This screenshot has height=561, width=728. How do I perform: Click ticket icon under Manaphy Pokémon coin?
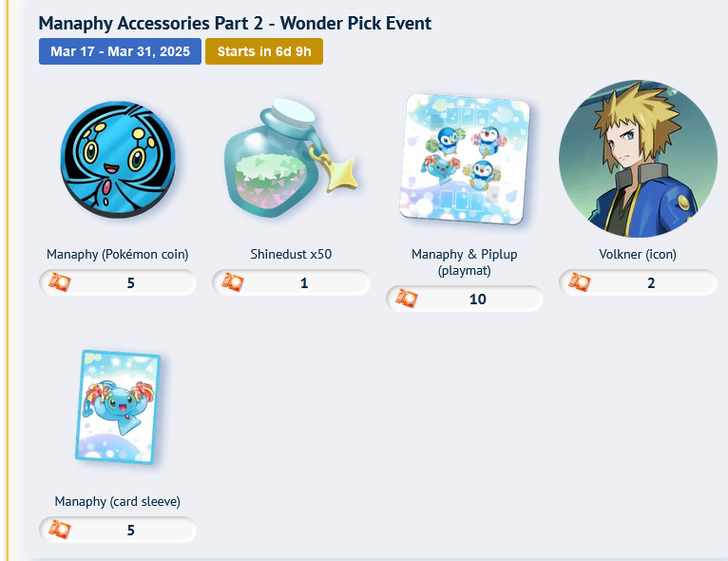pyautogui.click(x=60, y=282)
